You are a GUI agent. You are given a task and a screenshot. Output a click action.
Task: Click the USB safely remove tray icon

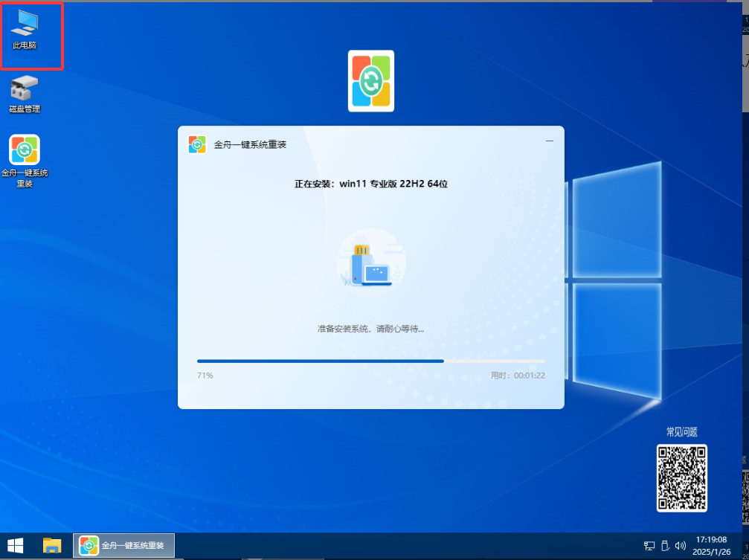click(665, 547)
